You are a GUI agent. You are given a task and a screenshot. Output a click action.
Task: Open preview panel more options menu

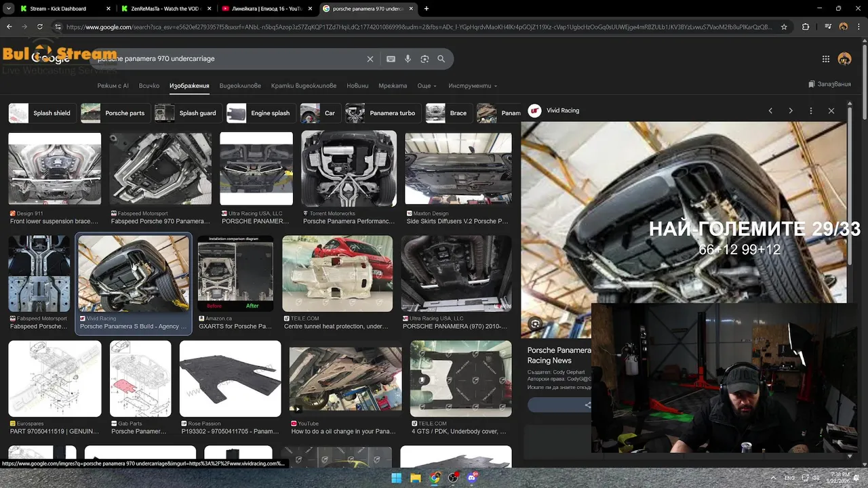[811, 110]
